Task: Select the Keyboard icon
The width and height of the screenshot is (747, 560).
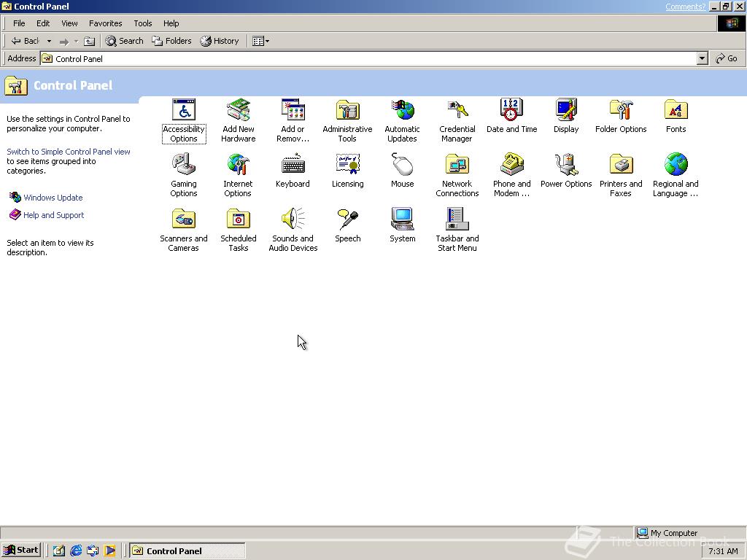Action: coord(293,164)
